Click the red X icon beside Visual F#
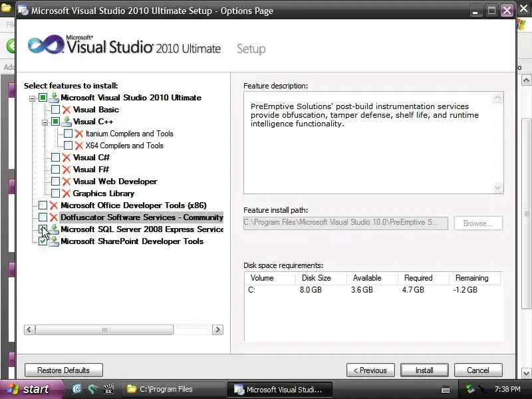Viewport: 532px width, 399px height. [66, 170]
